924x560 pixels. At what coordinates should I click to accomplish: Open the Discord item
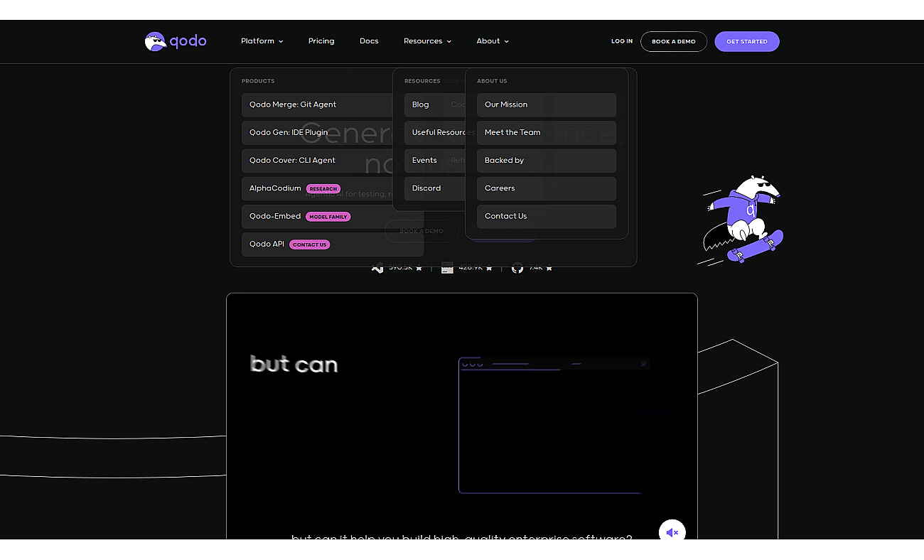pos(435,188)
